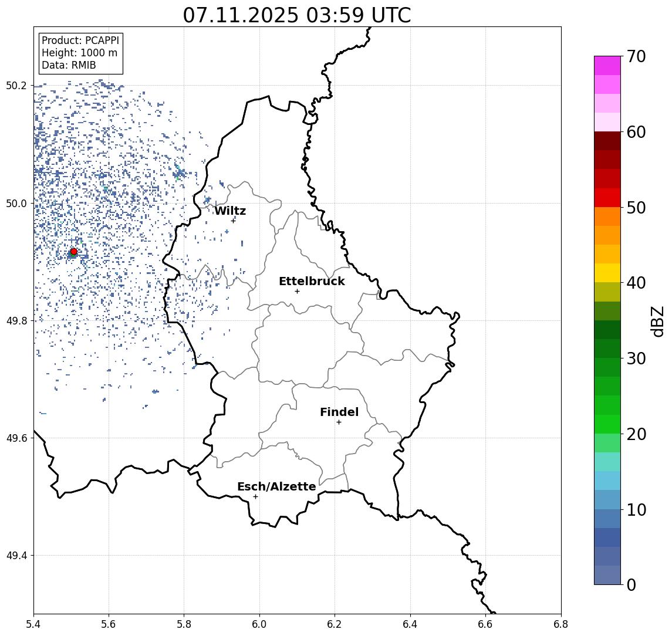This screenshot has height=636, width=672.
Task: Click the longitude tick label 6.0
Action: pos(259,624)
